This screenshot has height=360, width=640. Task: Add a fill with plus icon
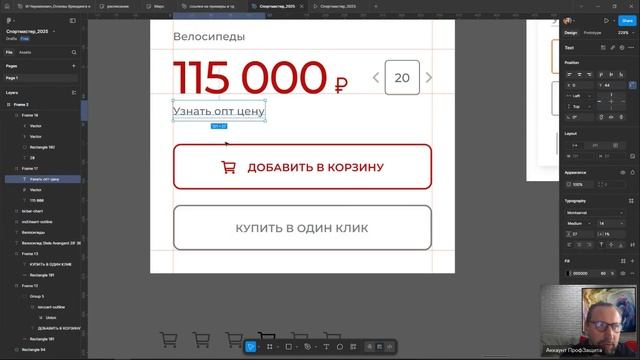(x=632, y=261)
